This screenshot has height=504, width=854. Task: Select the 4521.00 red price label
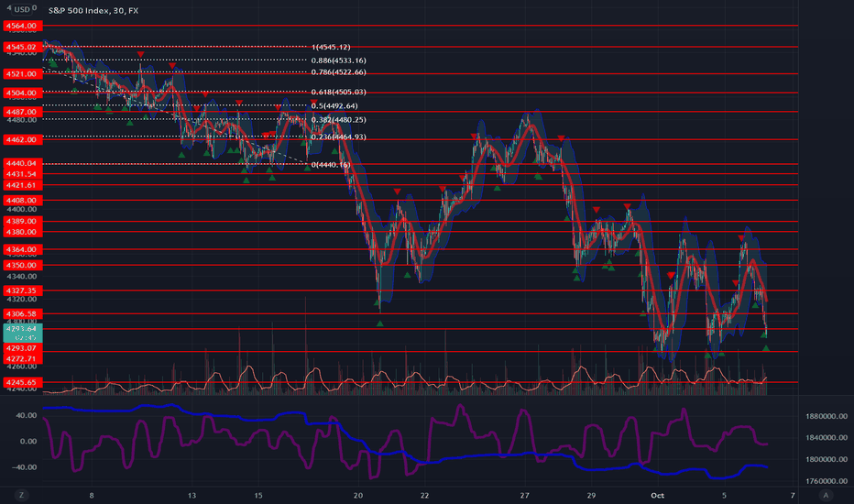pyautogui.click(x=22, y=73)
